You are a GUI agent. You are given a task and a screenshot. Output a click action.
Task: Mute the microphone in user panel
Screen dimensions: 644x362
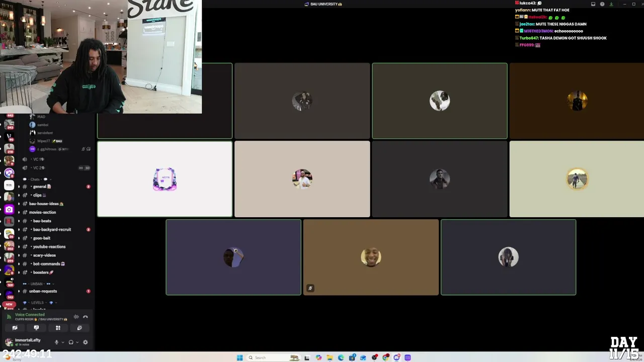56,342
